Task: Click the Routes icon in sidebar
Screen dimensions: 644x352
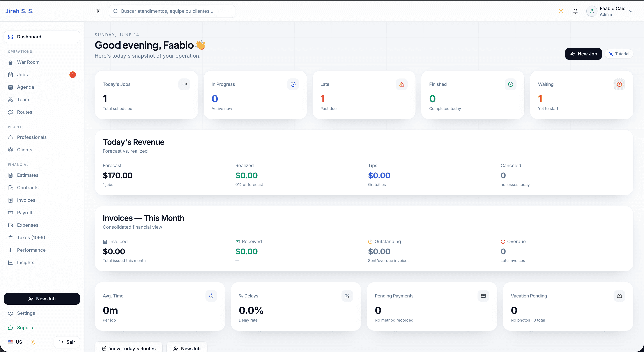Action: point(11,112)
